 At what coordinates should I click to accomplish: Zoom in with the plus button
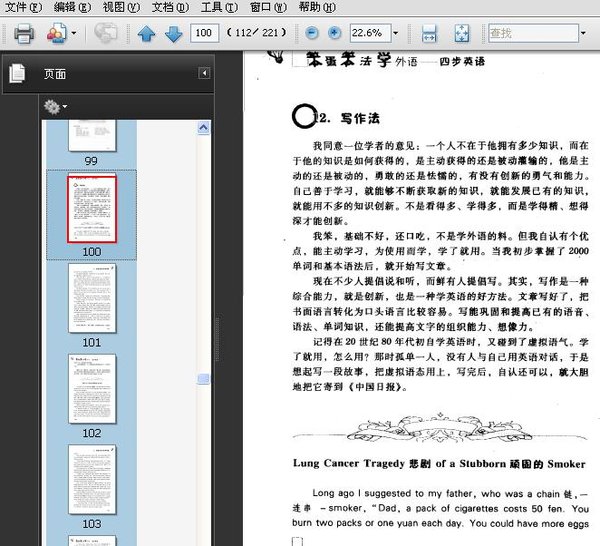[x=334, y=33]
